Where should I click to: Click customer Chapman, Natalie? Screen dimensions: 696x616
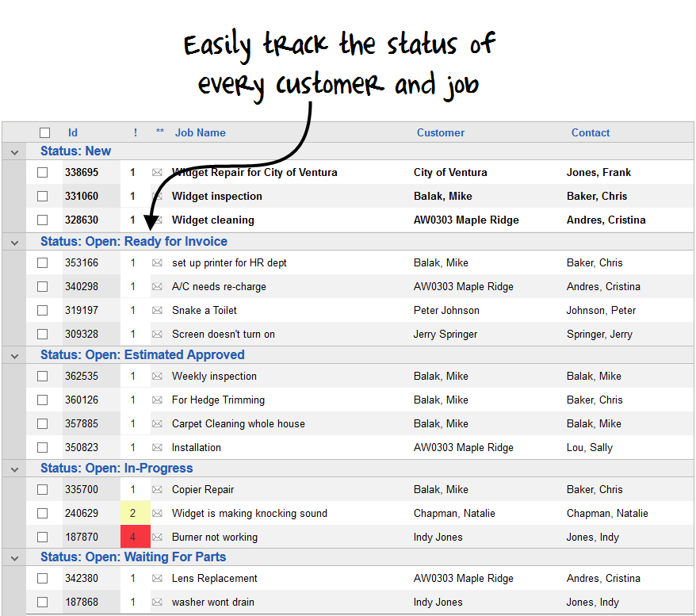coord(454,514)
